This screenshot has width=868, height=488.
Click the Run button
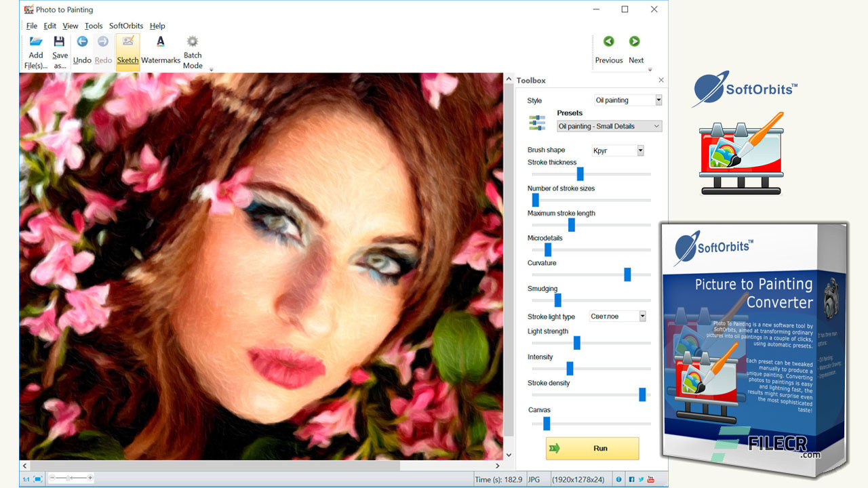(x=593, y=449)
